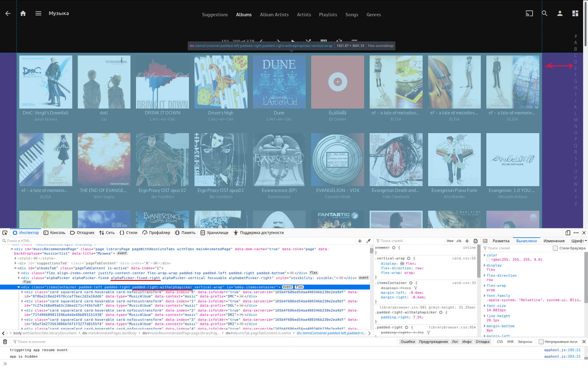Open the hamburger menu next to Музыка
This screenshot has height=368, width=588.
[x=38, y=13]
